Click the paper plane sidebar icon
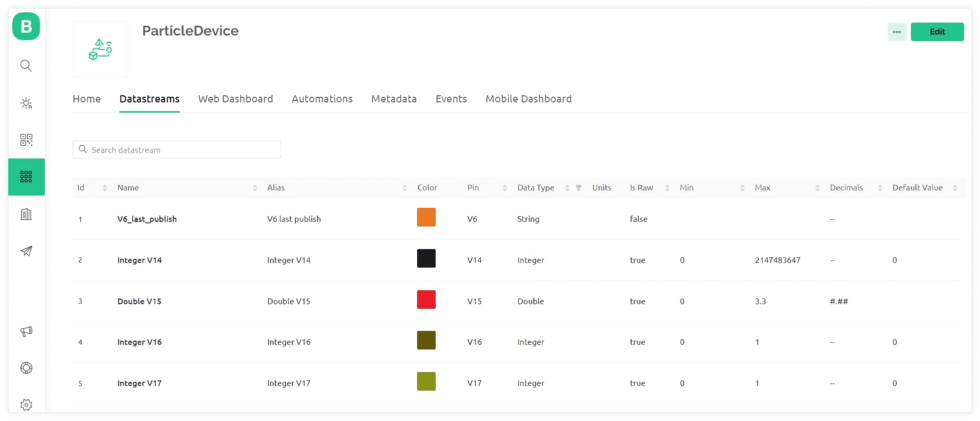Viewport: 980px width, 421px height. point(26,251)
